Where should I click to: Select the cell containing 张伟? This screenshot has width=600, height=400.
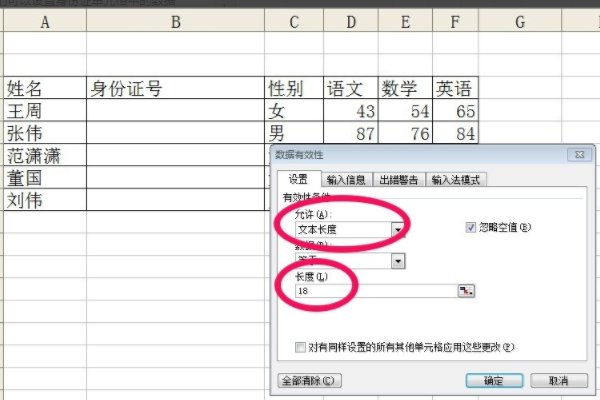45,133
